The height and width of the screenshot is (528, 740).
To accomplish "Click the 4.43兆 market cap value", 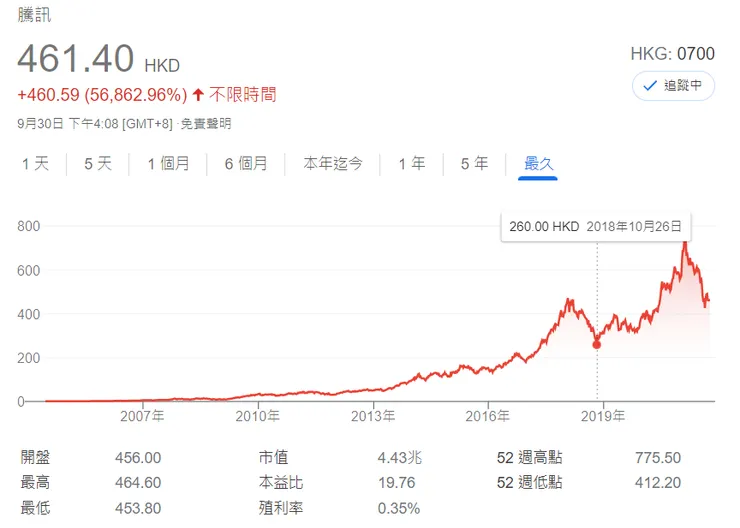I will point(399,458).
